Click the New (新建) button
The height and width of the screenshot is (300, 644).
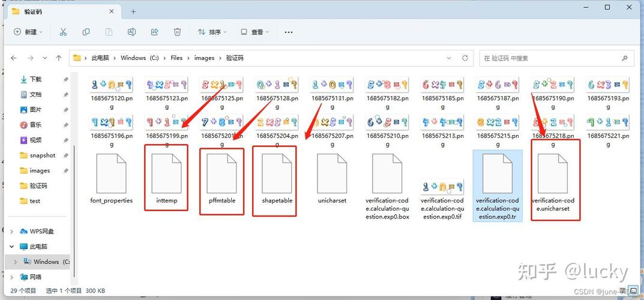coord(28,32)
